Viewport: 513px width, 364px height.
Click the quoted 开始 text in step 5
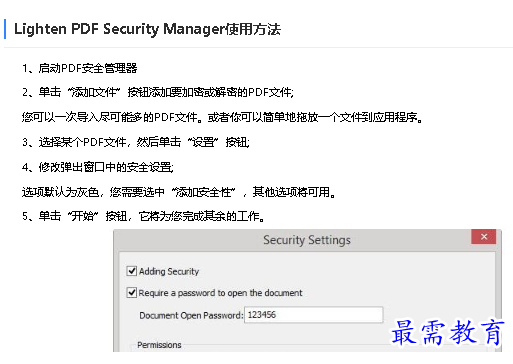click(x=83, y=216)
